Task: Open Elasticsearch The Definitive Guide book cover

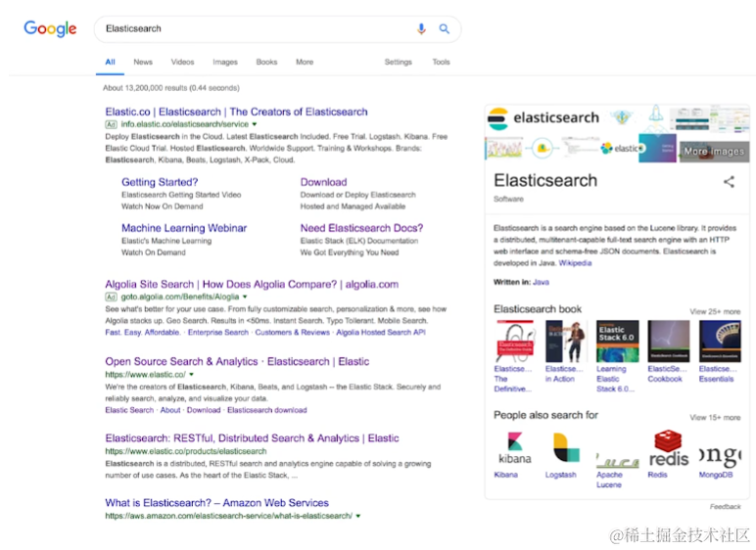Action: pyautogui.click(x=515, y=341)
